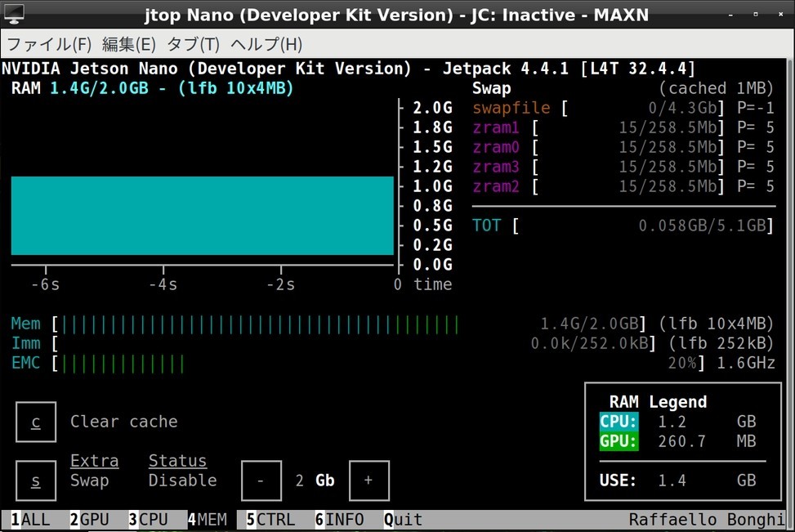Click the Clear cache label
The image size is (795, 532).
pyautogui.click(x=123, y=422)
